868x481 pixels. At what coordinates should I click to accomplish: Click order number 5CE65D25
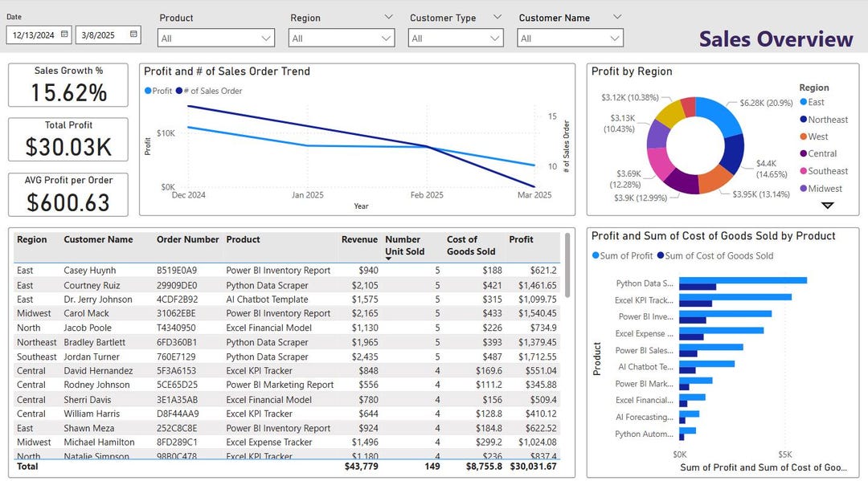[x=177, y=385]
